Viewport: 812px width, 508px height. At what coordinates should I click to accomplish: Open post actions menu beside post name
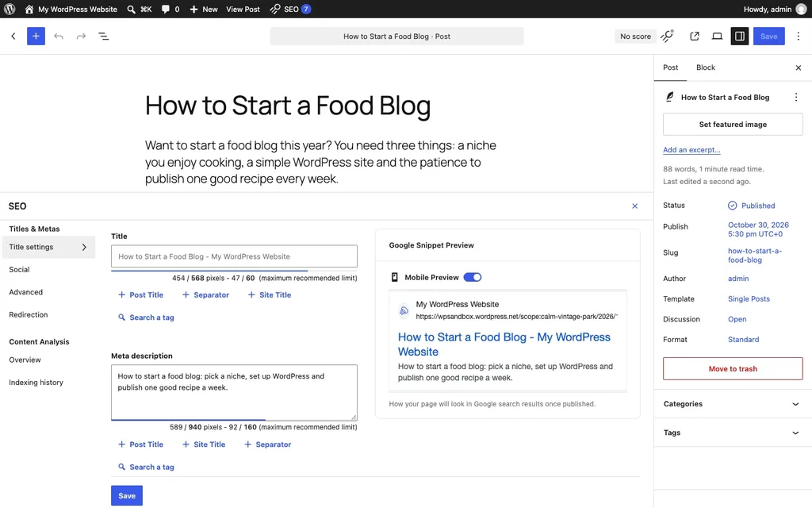tap(796, 97)
